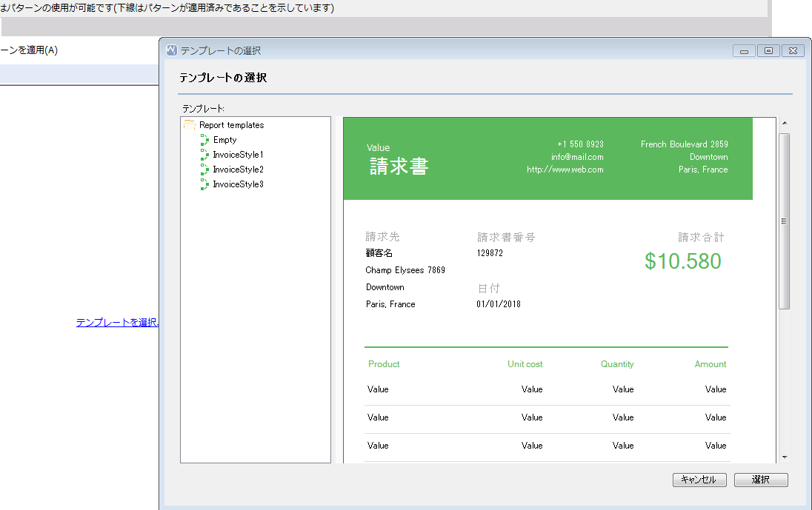Maximize the テンプレートの選択 dialog window
This screenshot has width=812, height=510.
point(768,50)
